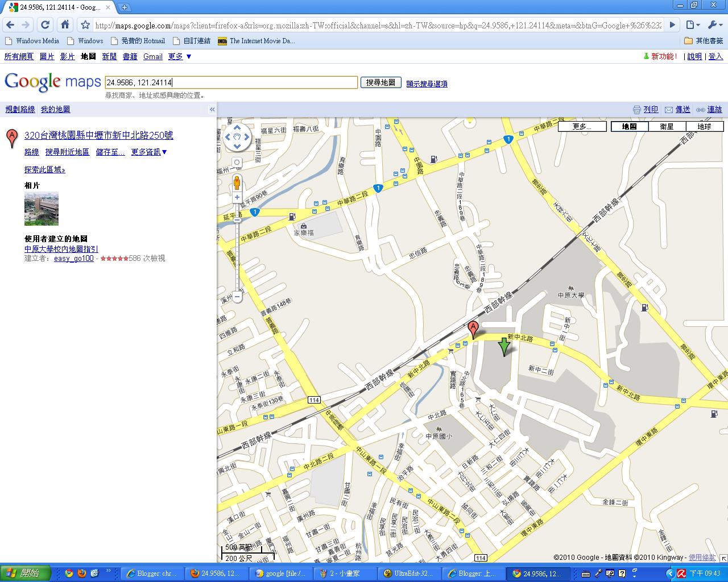Open the 說明 help link
The image size is (728, 582).
(694, 56)
